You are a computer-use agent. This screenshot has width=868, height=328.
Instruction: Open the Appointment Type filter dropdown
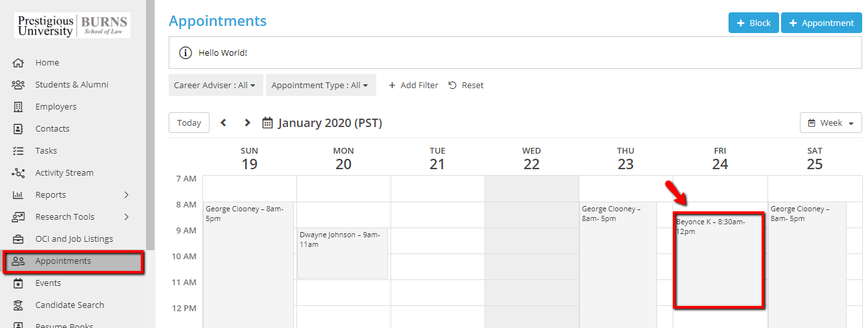point(320,86)
